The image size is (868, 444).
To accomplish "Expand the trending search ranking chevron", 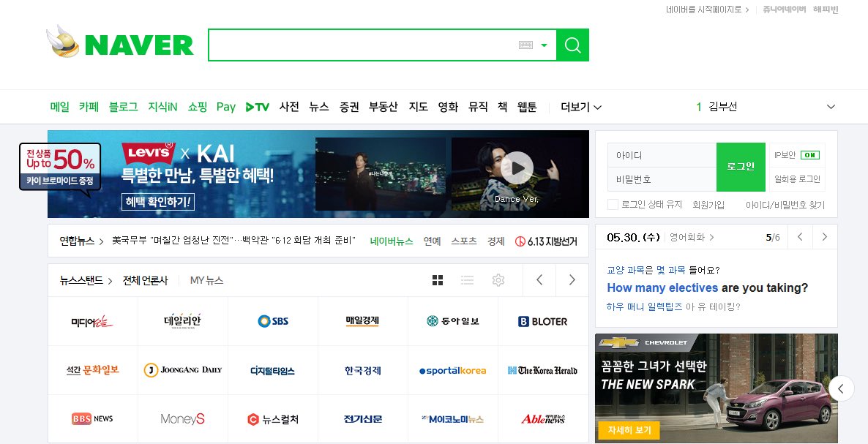I will (831, 107).
